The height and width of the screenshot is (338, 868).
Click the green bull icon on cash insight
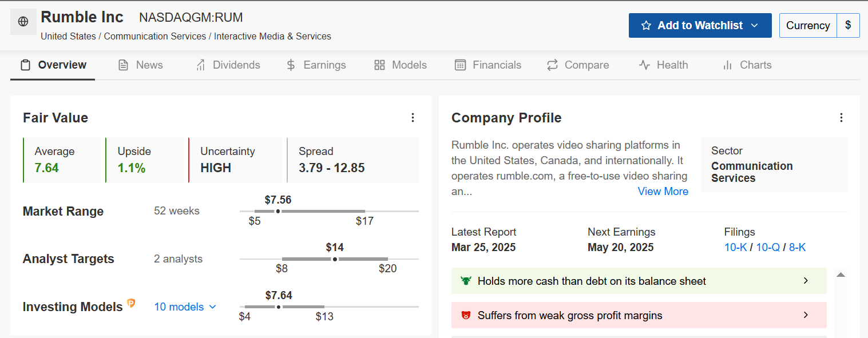(465, 281)
